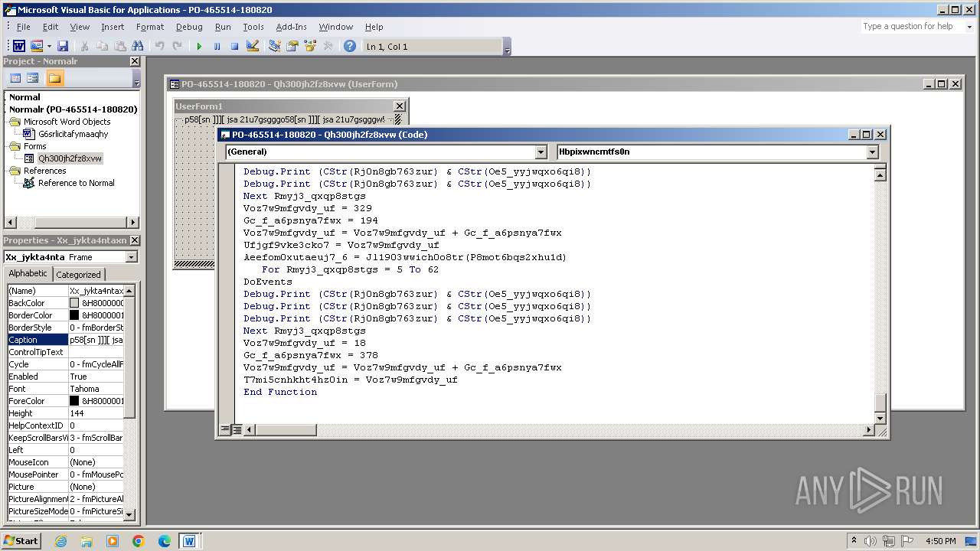The image size is (980, 551).
Task: Open Visual Basic Help question mark icon
Action: 350,47
